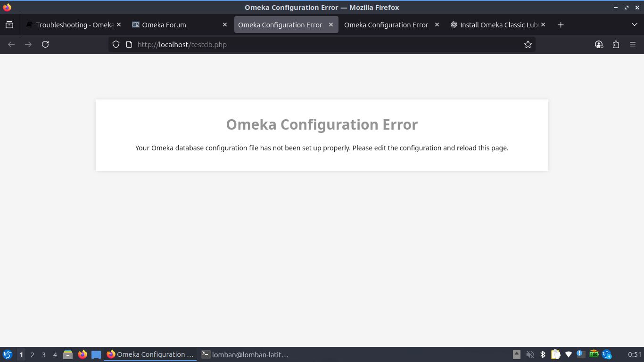Open a new tab with plus button
The image size is (644, 362).
point(561,25)
